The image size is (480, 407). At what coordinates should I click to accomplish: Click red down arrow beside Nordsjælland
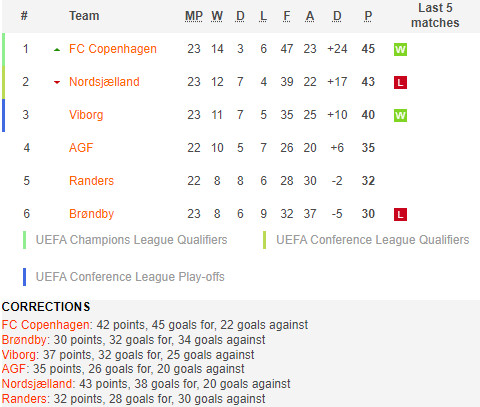coord(57,82)
